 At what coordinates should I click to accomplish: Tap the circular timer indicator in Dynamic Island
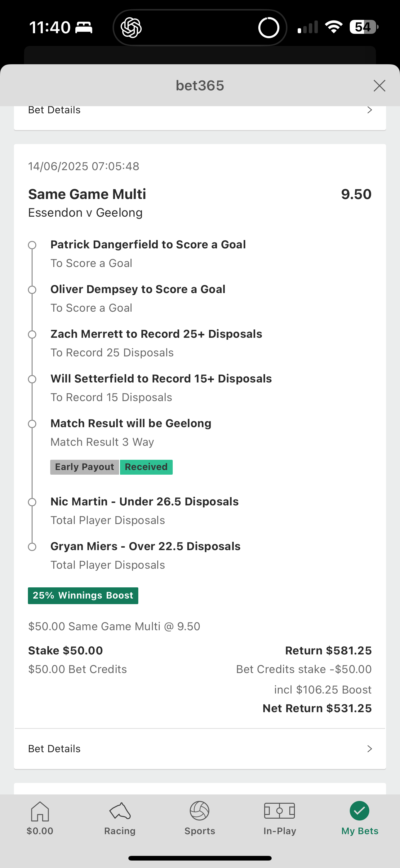coord(269,28)
